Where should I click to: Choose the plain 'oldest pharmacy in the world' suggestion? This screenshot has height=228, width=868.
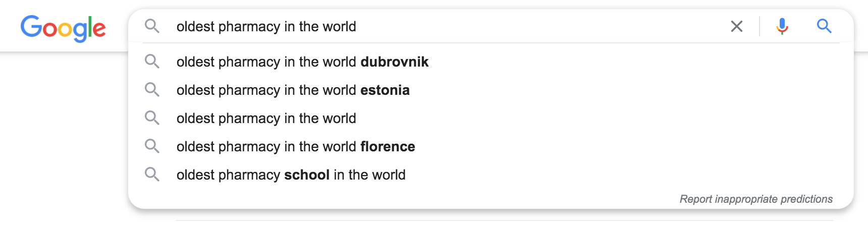(x=266, y=118)
